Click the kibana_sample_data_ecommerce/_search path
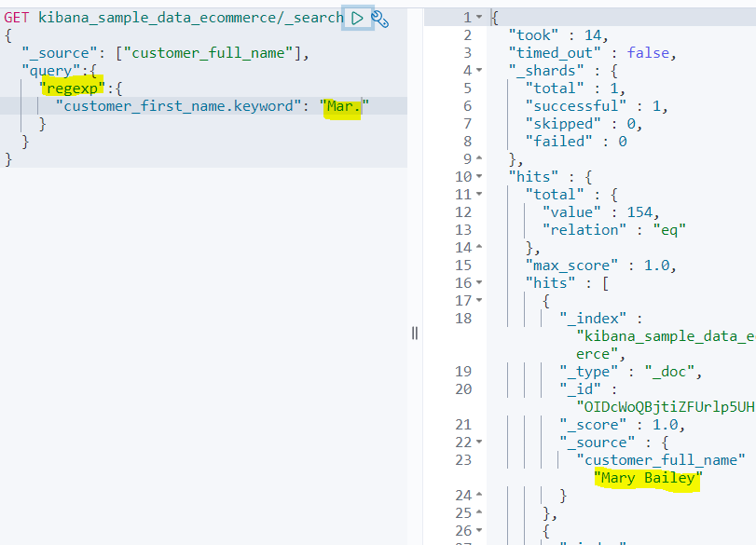The image size is (756, 545). click(191, 18)
